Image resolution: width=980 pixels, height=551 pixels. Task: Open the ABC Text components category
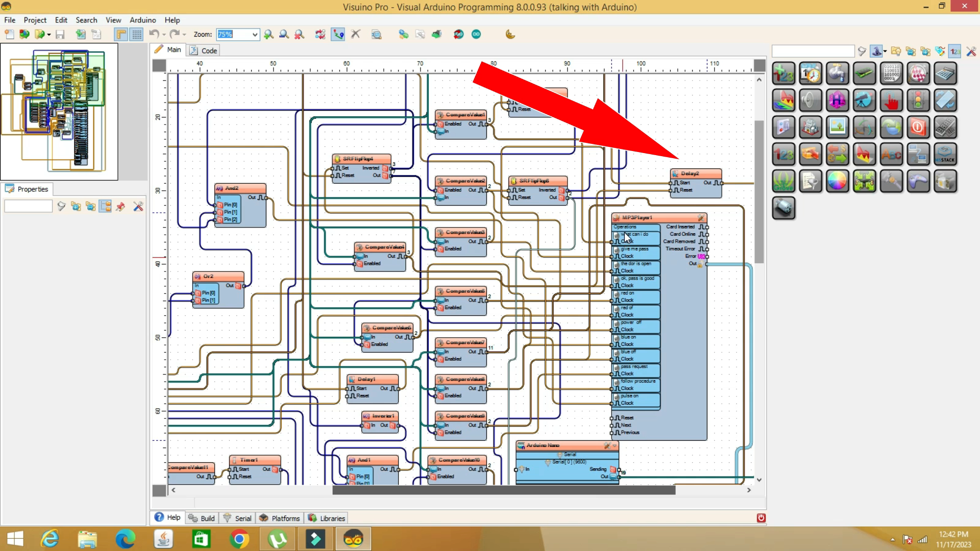tap(891, 154)
